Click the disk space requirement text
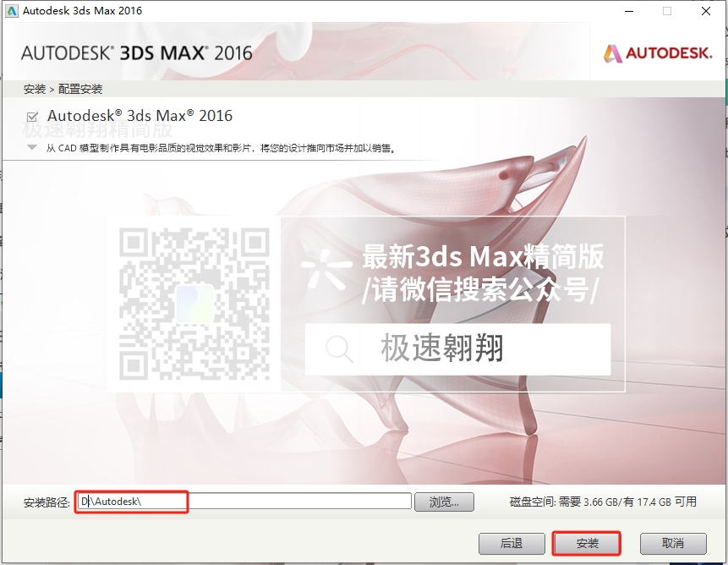728x565 pixels. click(x=603, y=502)
